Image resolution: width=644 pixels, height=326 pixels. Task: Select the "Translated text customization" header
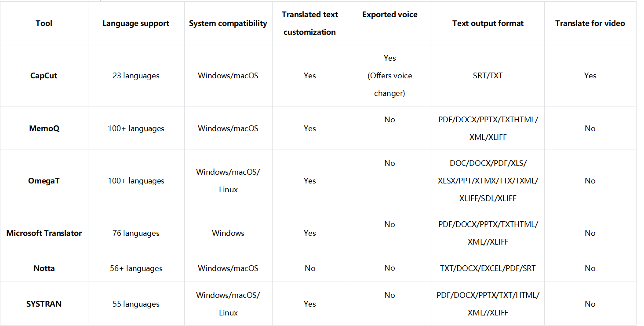[310, 23]
